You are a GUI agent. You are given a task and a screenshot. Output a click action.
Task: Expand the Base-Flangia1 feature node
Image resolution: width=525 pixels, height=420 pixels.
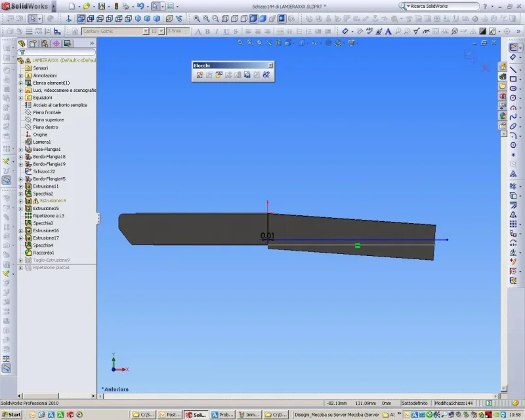(x=21, y=150)
